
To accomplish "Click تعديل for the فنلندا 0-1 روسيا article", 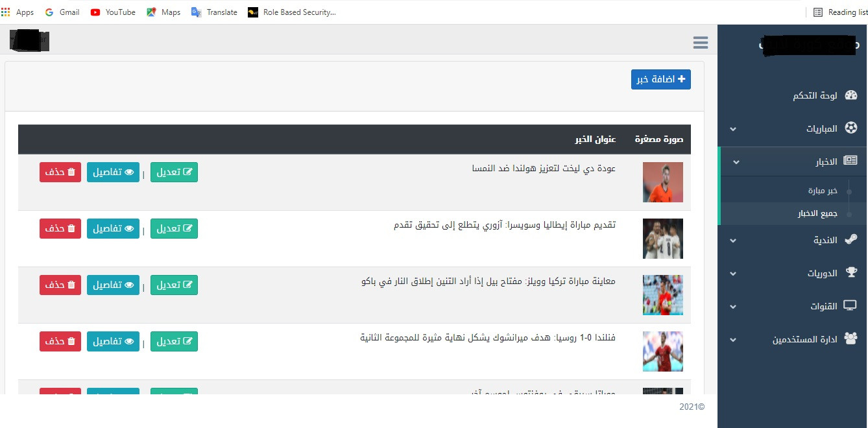I will point(174,341).
